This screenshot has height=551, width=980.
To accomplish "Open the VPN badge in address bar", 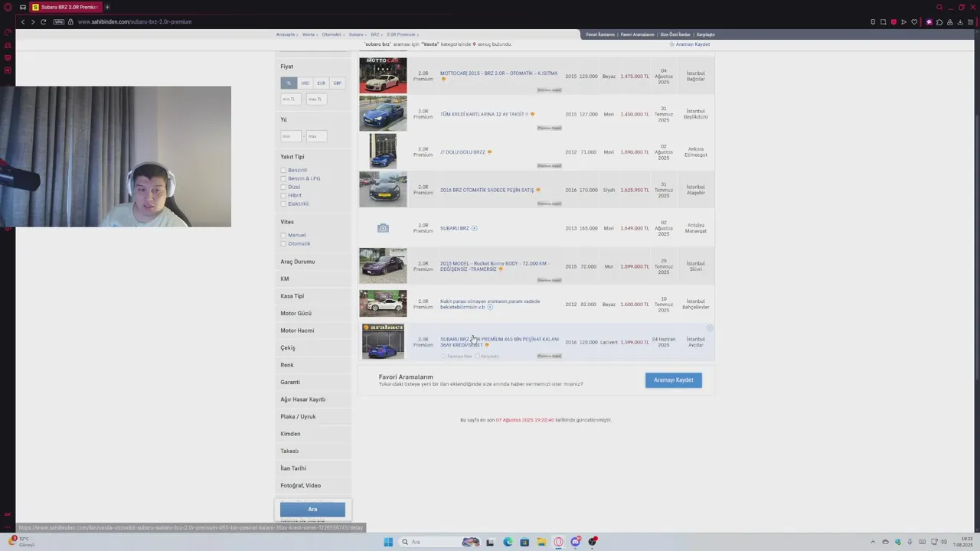I will click(58, 21).
